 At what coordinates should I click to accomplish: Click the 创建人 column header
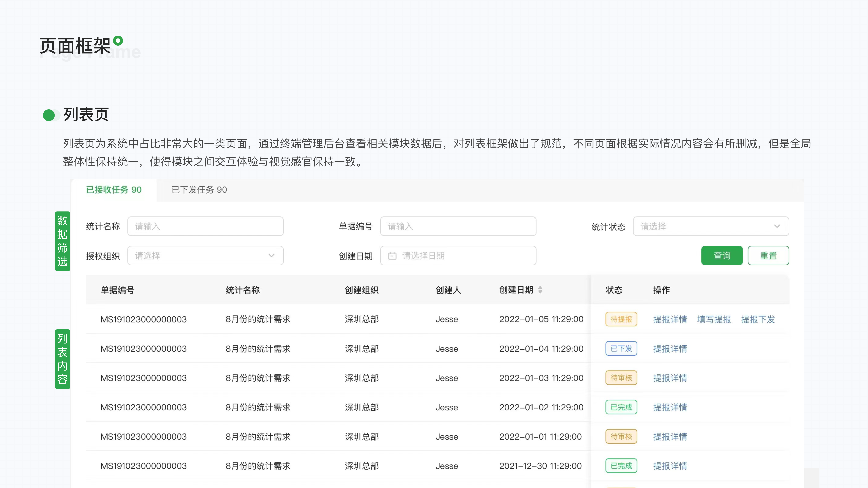[x=448, y=290]
